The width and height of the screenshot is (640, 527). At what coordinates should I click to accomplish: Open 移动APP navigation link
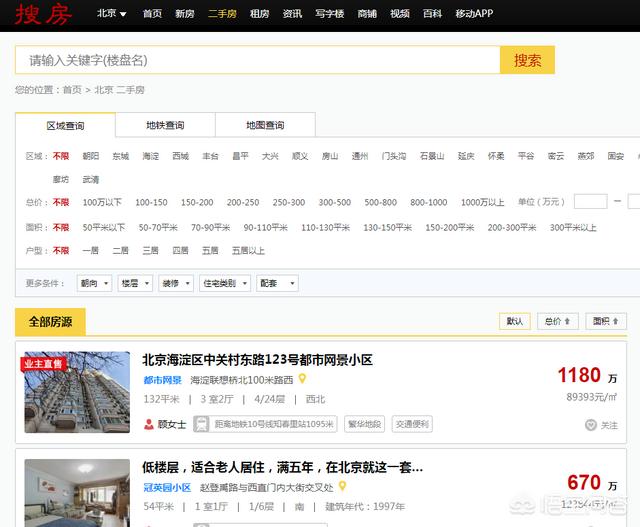474,13
